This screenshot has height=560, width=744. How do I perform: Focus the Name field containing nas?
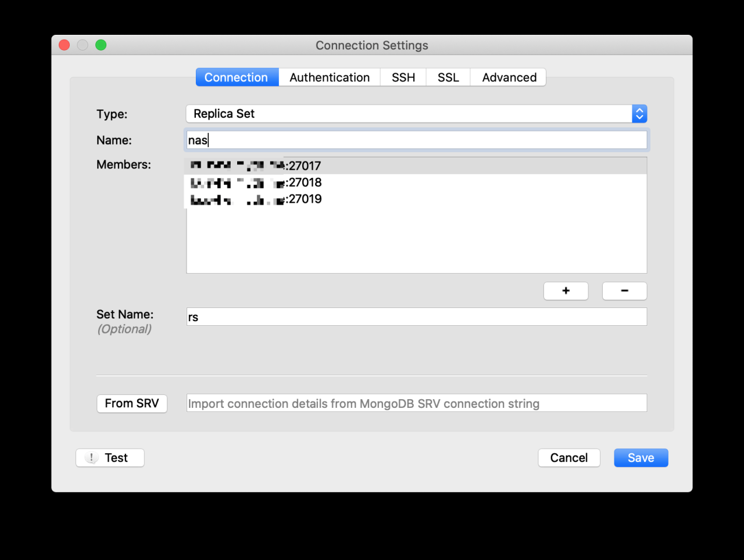point(416,140)
